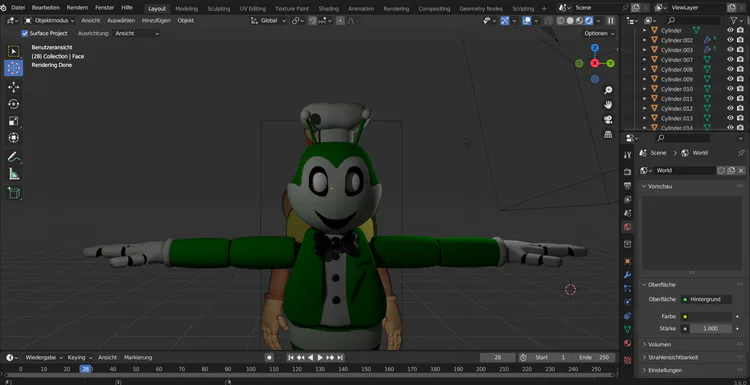The height and width of the screenshot is (385, 750).
Task: Collapse the Oberfläche panel
Action: coord(662,285)
